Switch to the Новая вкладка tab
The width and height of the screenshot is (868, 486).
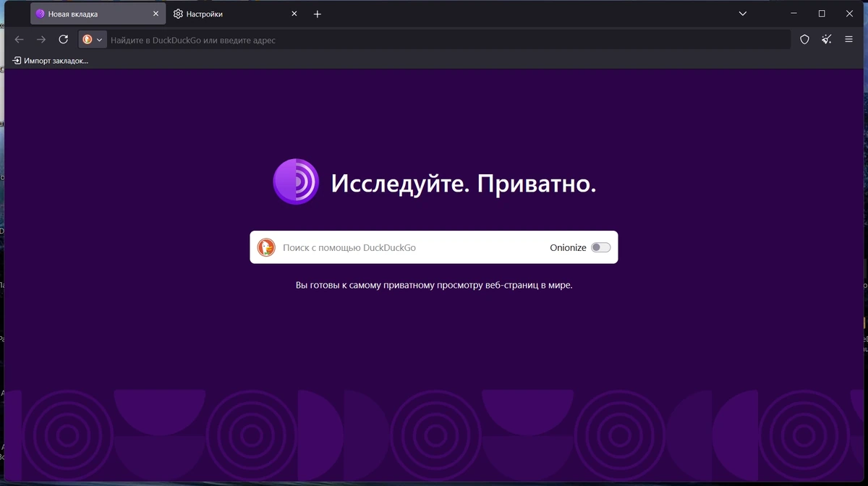coord(98,14)
